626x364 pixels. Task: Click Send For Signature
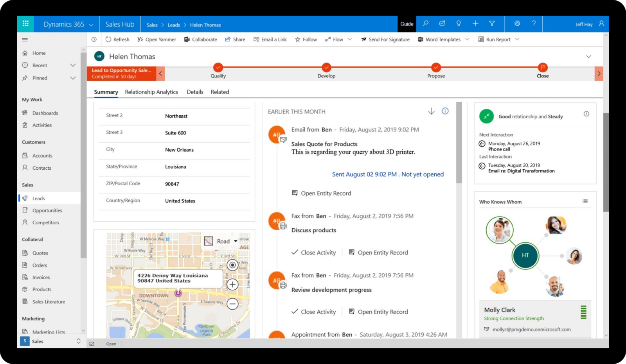click(x=385, y=39)
